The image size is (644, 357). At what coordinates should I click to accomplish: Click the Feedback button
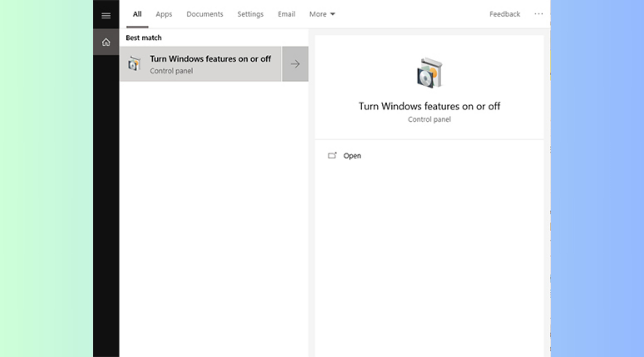click(x=505, y=14)
